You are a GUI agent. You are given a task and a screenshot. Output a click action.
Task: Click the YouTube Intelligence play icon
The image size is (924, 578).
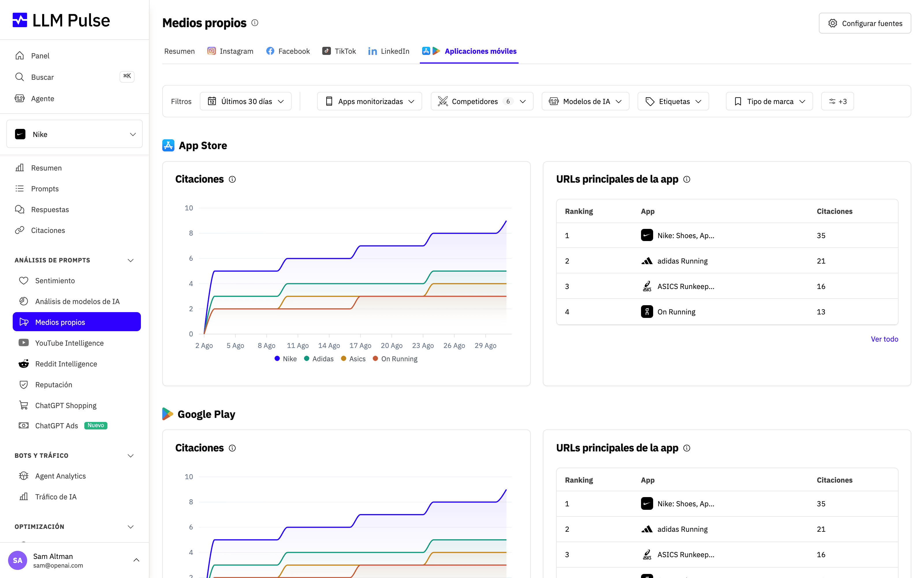point(24,342)
